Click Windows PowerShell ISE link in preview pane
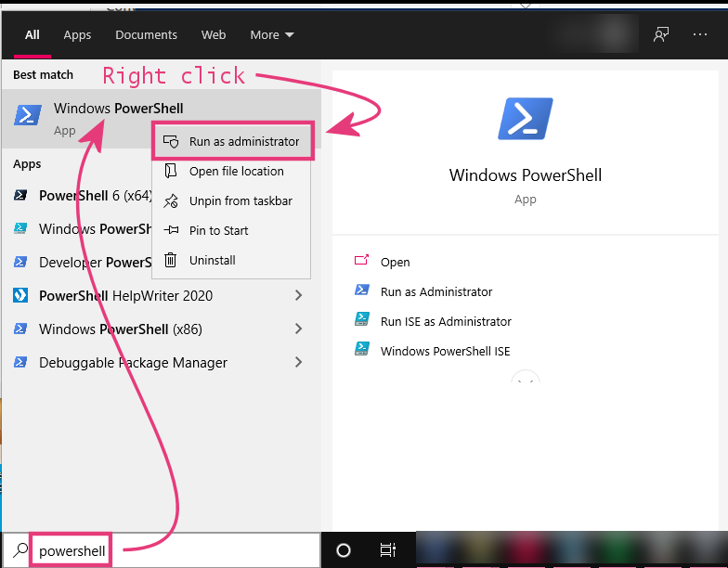This screenshot has height=568, width=728. click(x=446, y=351)
